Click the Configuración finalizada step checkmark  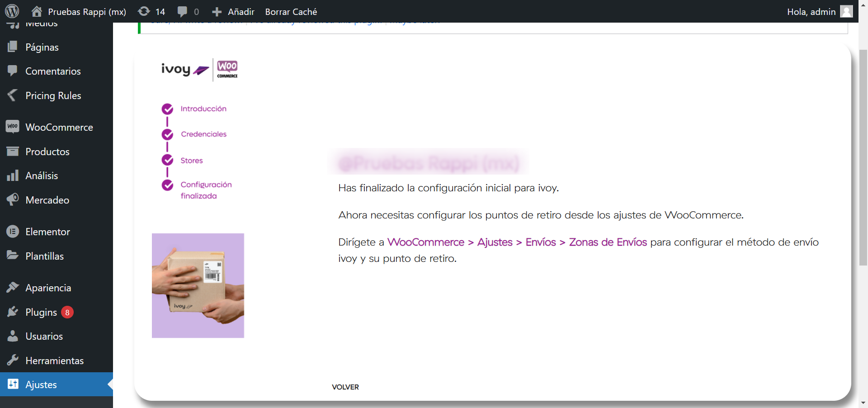167,185
